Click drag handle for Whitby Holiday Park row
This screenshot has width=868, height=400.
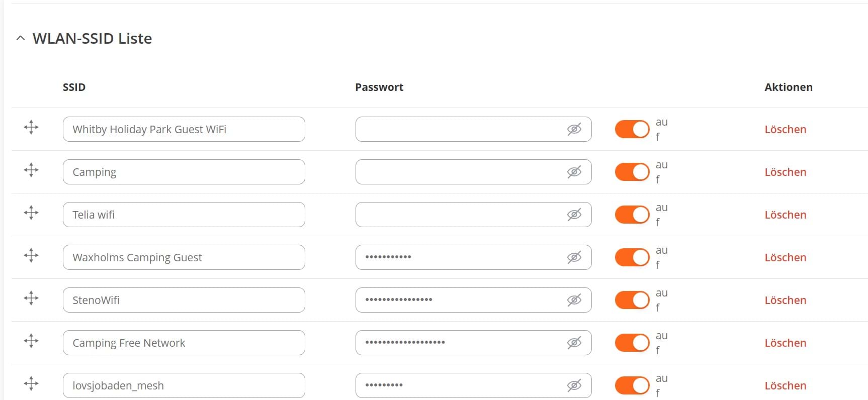(x=31, y=127)
